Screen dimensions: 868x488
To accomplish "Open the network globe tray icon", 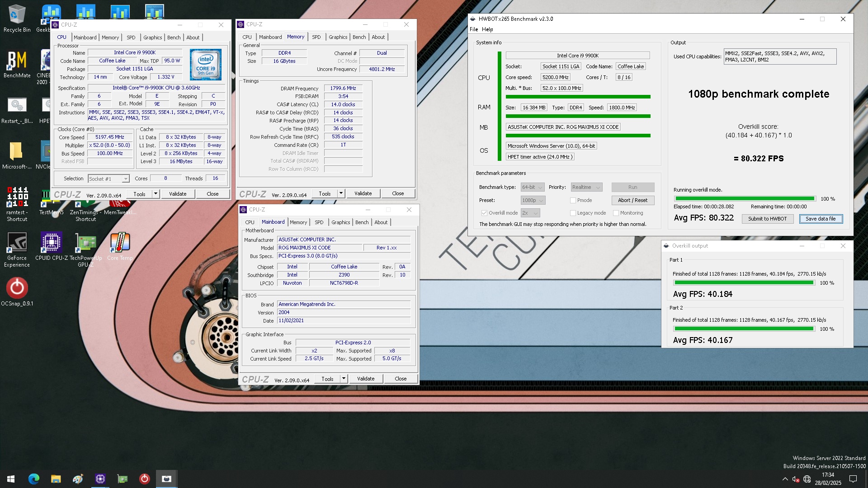I will coord(807,479).
